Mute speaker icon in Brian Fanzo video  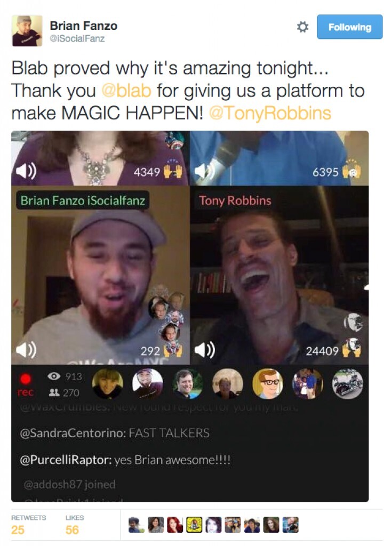[x=26, y=350]
